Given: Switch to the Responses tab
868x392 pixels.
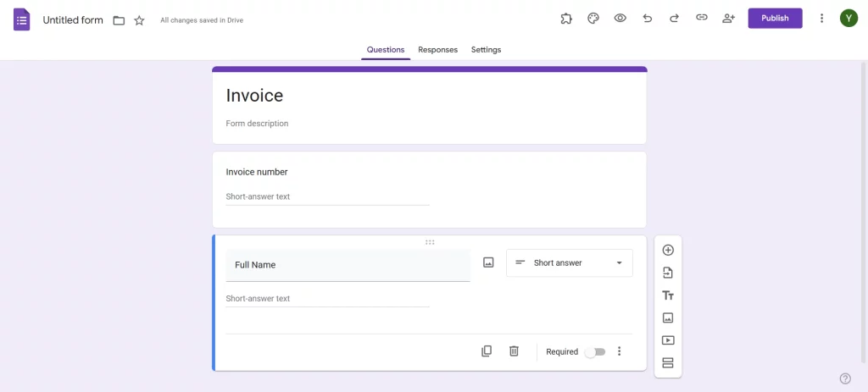Looking at the screenshot, I should coord(438,50).
